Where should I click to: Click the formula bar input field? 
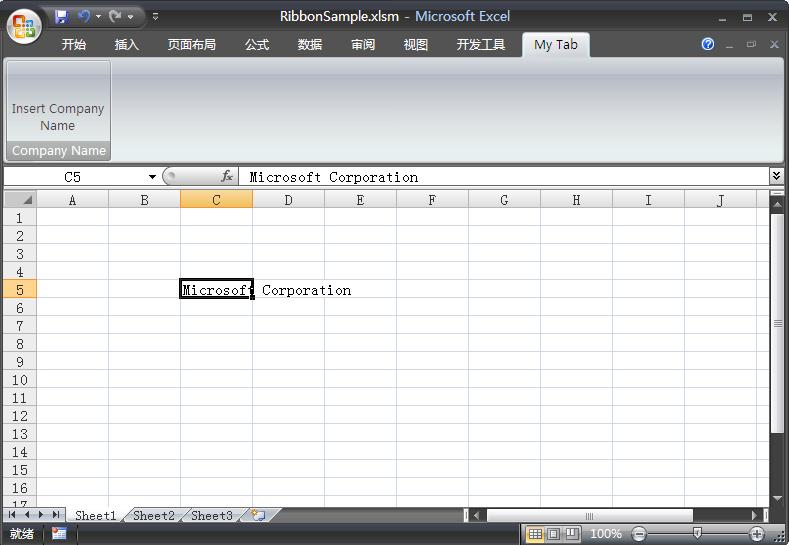[500, 177]
